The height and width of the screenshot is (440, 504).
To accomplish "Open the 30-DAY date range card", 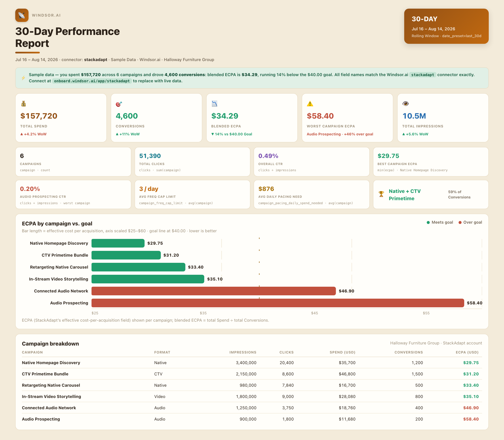I will click(x=446, y=26).
